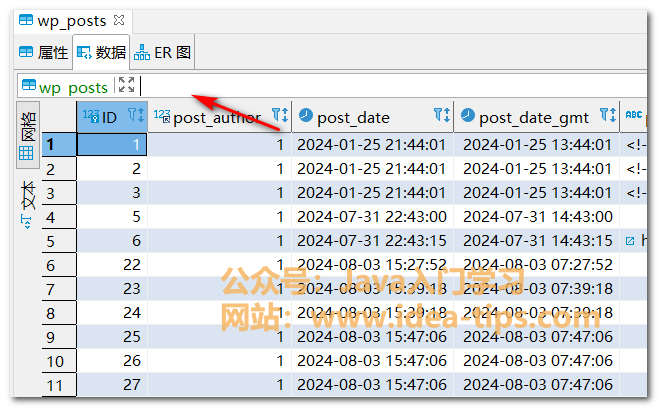This screenshot has width=658, height=408.
Task: Select the ID cell with value 27
Action: point(112,384)
